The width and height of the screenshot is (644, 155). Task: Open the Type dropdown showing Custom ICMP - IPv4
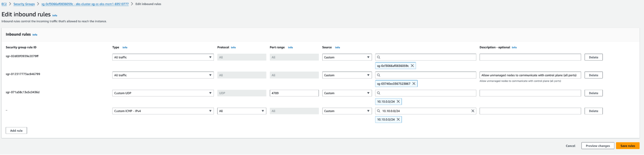point(163,111)
